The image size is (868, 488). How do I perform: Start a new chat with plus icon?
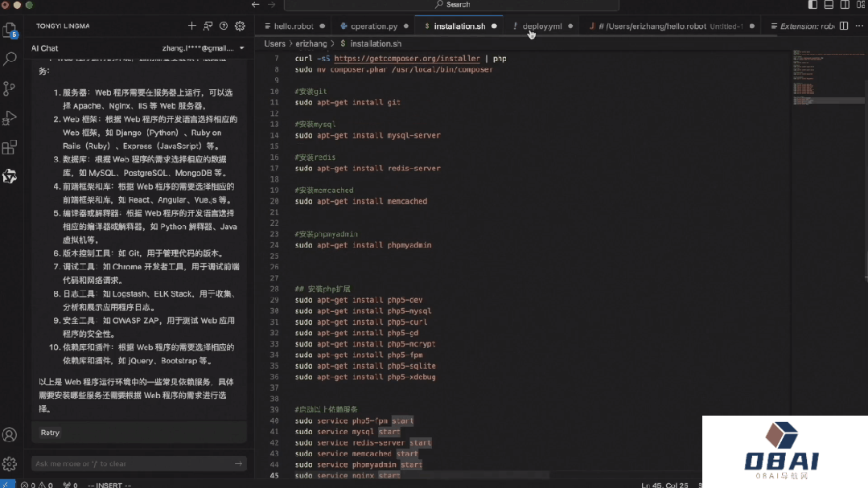pyautogui.click(x=191, y=26)
